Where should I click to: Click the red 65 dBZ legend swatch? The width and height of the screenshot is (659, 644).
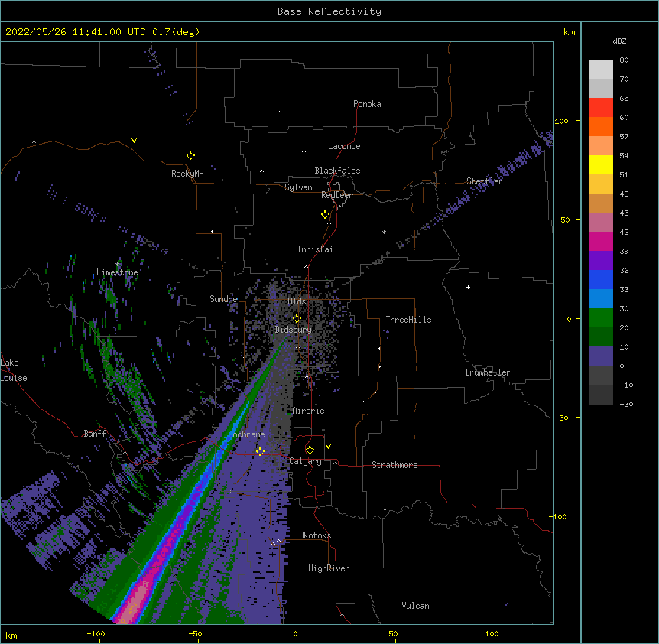point(601,107)
